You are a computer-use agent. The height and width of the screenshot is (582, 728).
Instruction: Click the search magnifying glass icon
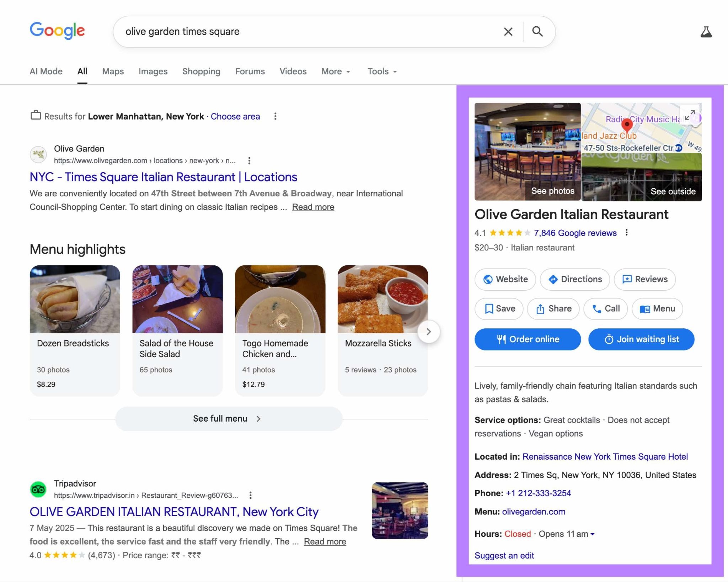coord(537,31)
